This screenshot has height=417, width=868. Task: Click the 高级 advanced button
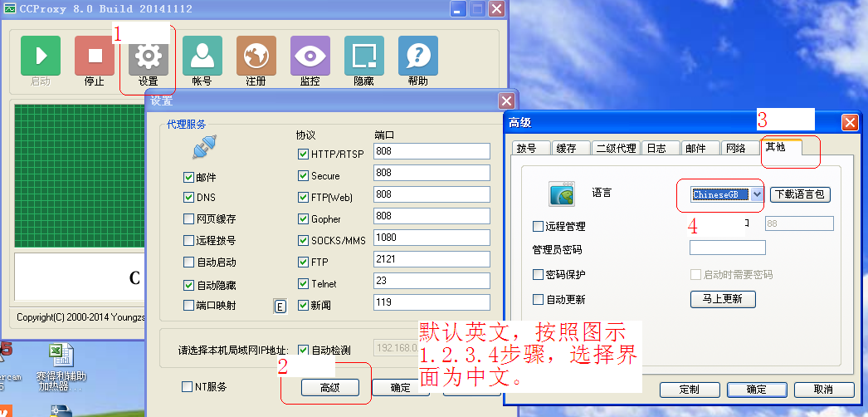330,388
